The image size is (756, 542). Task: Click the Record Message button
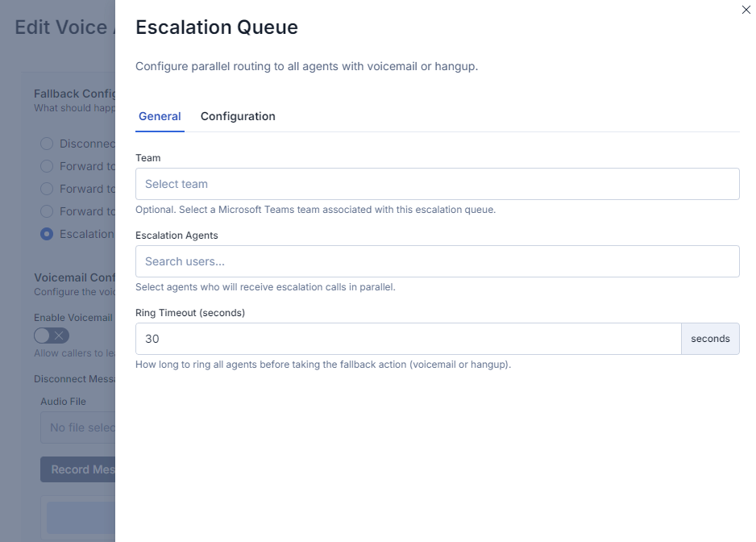(x=77, y=469)
